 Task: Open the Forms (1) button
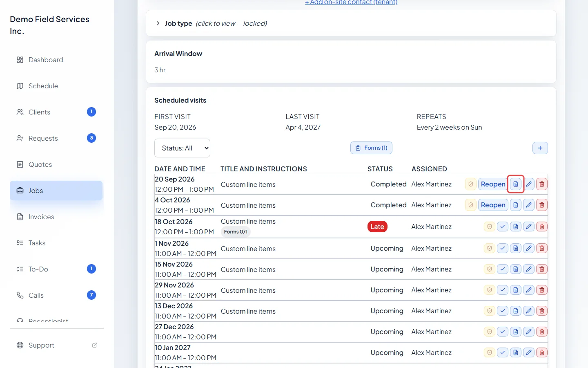pyautogui.click(x=371, y=148)
